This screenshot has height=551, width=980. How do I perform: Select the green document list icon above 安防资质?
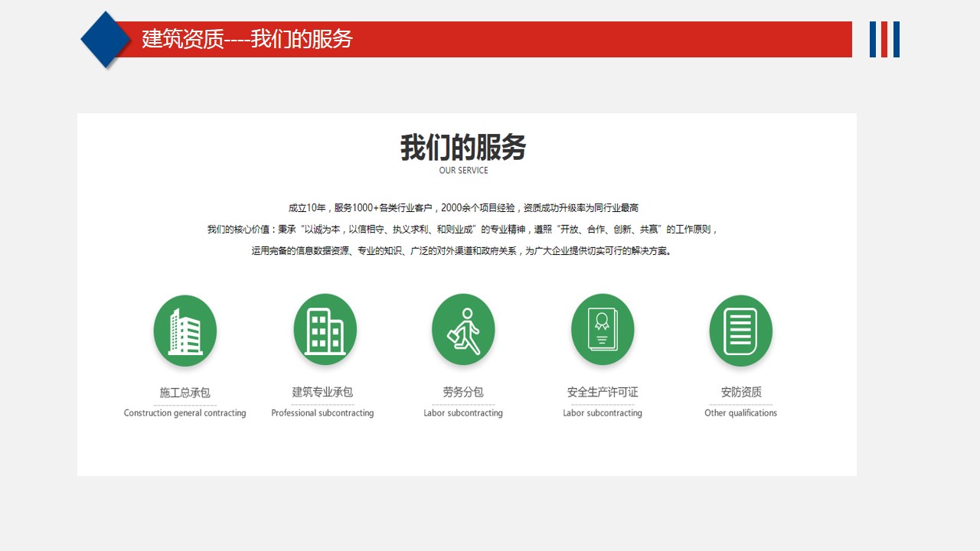[740, 331]
